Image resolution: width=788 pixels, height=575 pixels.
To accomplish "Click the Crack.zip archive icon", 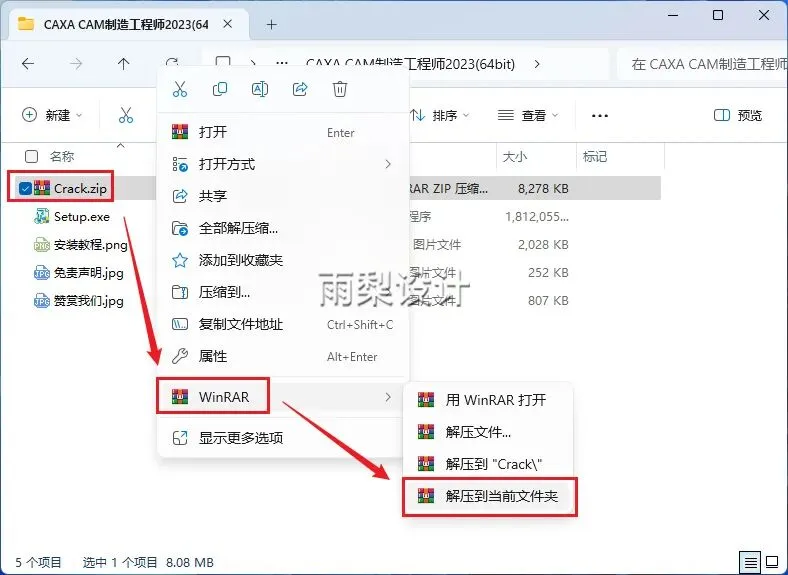I will (x=42, y=188).
